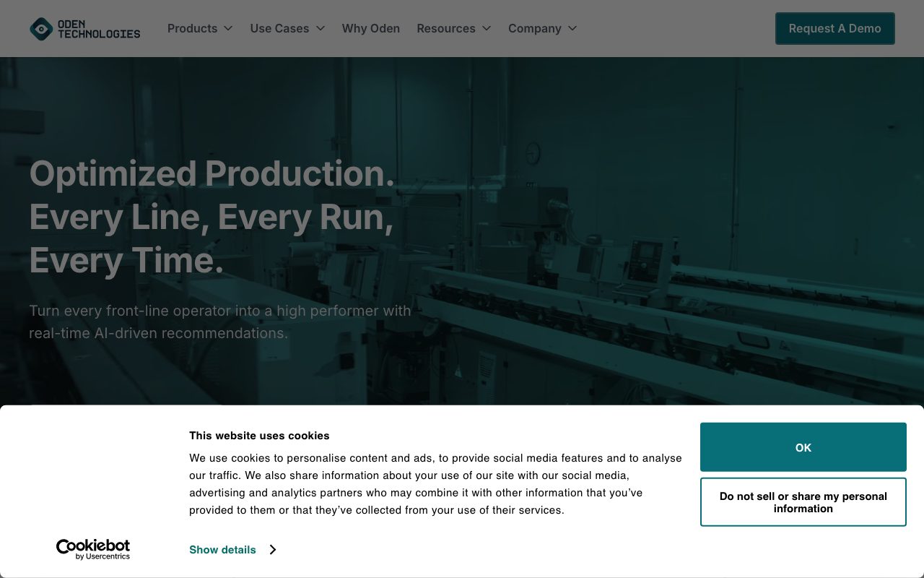The width and height of the screenshot is (924, 578).
Task: Open the Cookiebot by Usercentrics logo
Action: pos(93,549)
